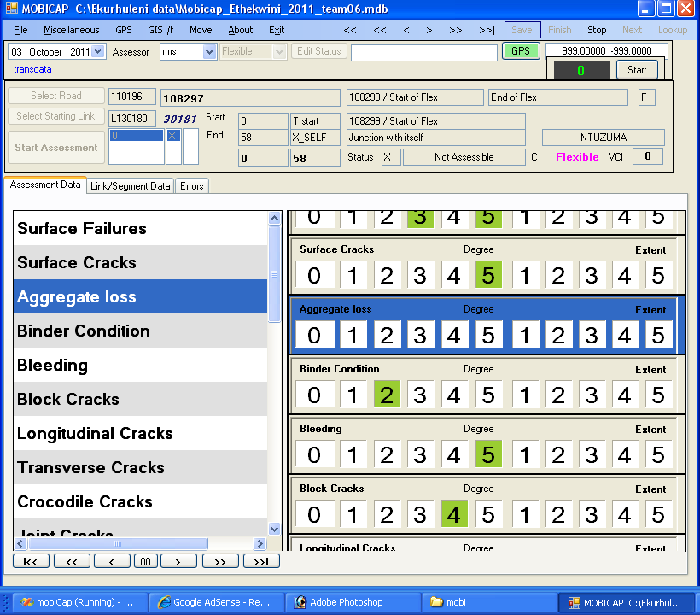Screen dimensions: 700x615
Task: Open the date picker dropdown
Action: 97,52
